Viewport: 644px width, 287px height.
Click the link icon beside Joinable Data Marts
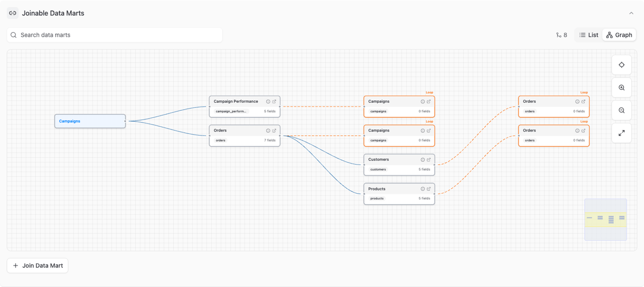tap(13, 13)
